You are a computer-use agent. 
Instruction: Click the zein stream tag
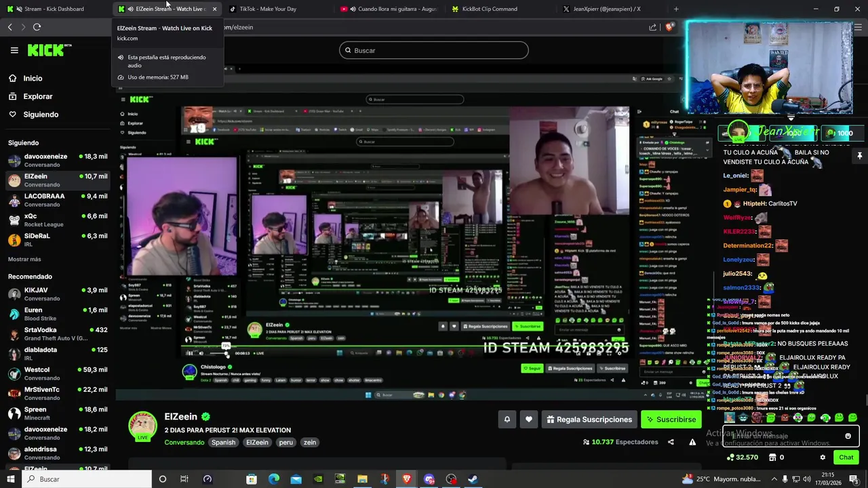click(x=310, y=443)
